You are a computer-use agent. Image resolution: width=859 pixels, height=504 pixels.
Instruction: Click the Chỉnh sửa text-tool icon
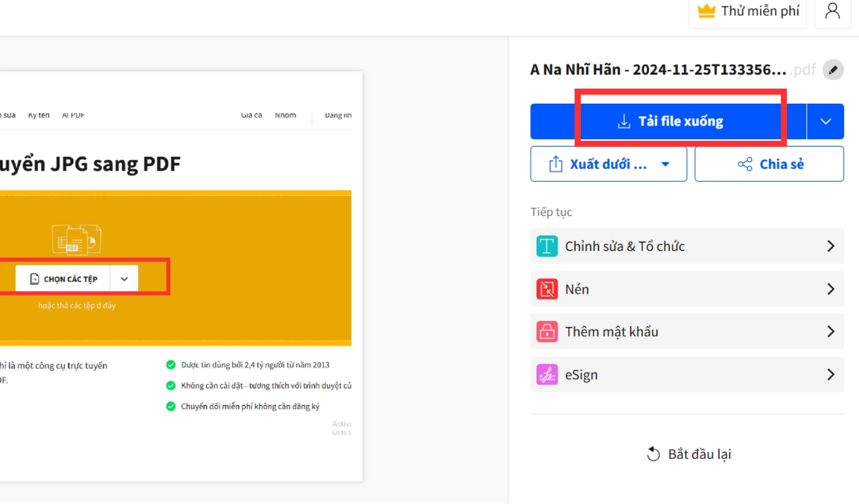point(547,246)
